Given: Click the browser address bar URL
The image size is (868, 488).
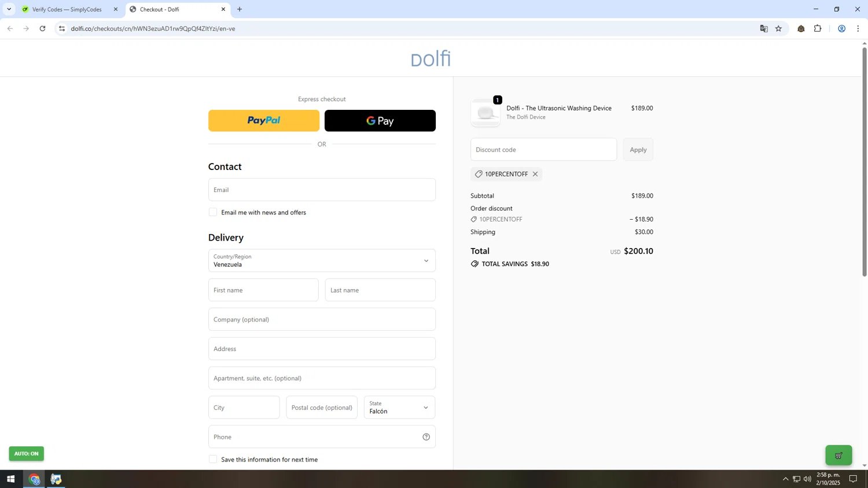Looking at the screenshot, I should coord(153,28).
